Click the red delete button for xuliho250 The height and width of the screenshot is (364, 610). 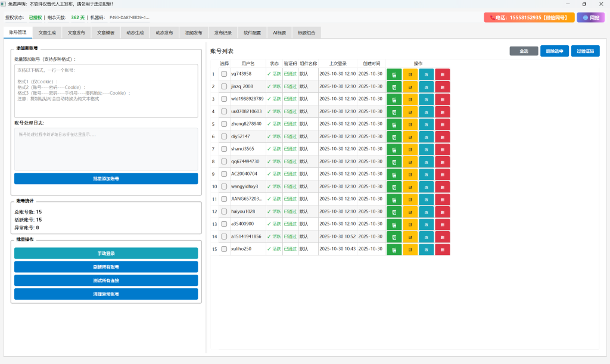(442, 249)
